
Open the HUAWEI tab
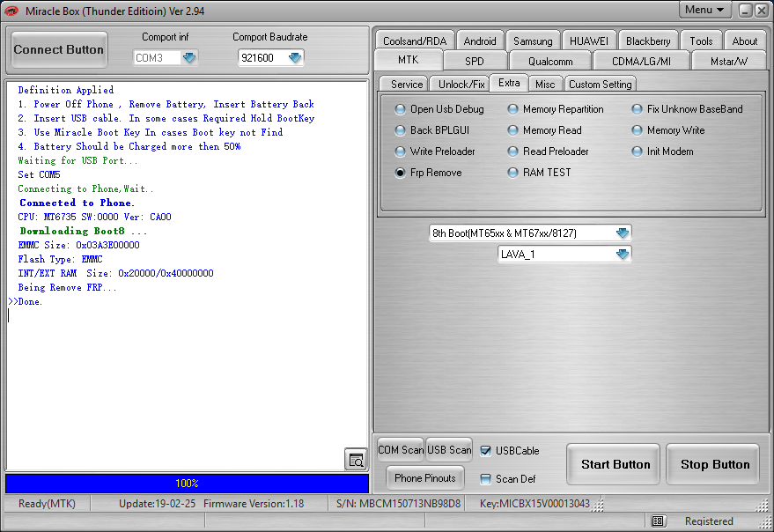[588, 41]
